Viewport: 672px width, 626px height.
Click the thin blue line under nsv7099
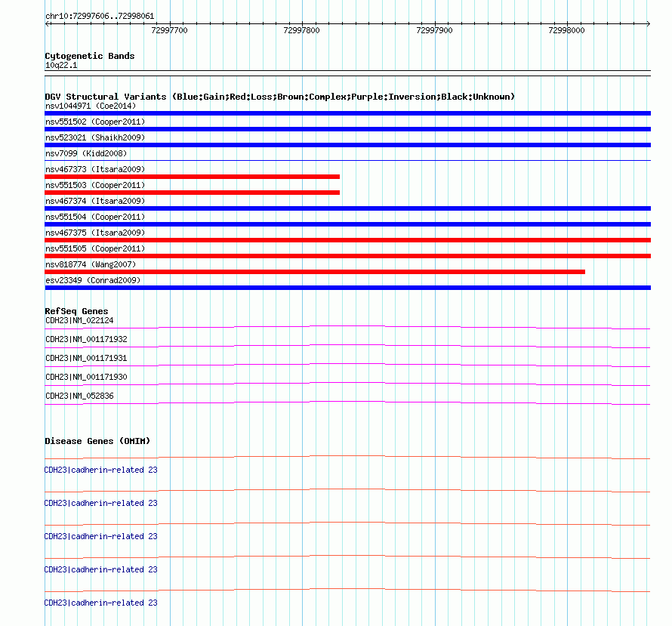pyautogui.click(x=347, y=161)
